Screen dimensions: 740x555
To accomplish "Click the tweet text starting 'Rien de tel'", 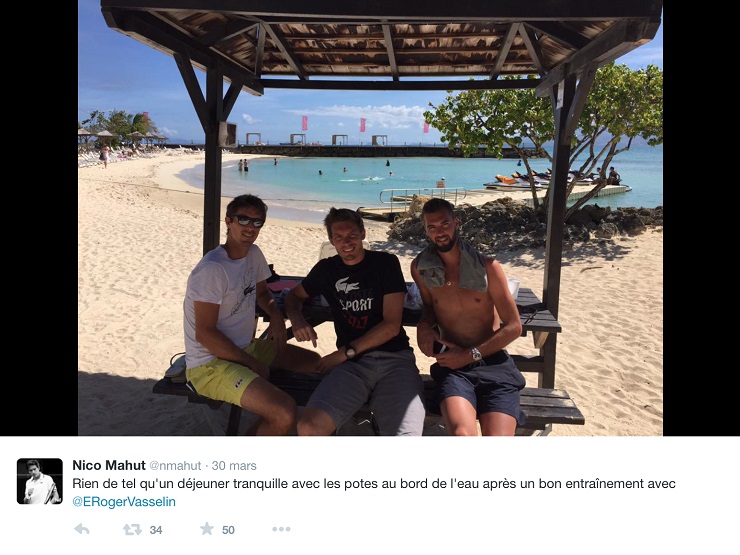I will click(374, 484).
